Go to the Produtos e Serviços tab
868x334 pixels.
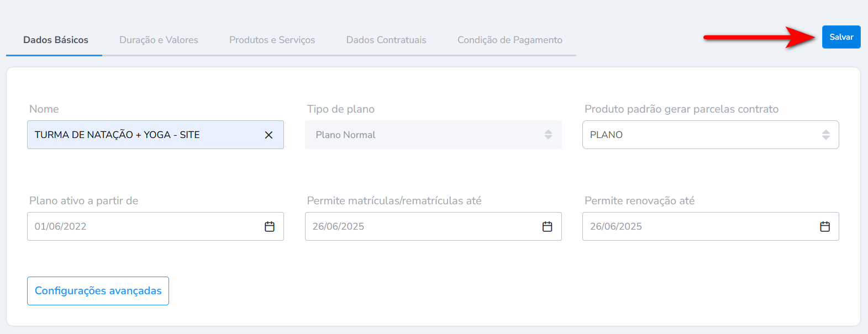(272, 40)
